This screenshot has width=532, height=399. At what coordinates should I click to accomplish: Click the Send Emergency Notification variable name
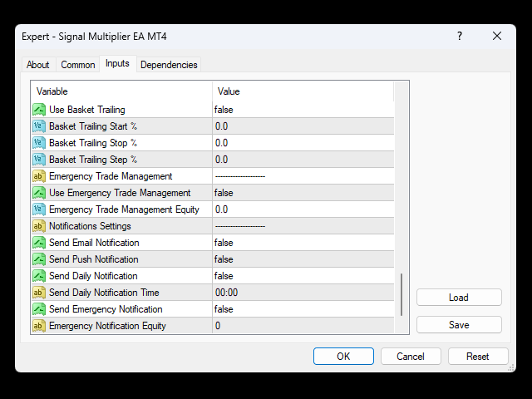pos(106,309)
